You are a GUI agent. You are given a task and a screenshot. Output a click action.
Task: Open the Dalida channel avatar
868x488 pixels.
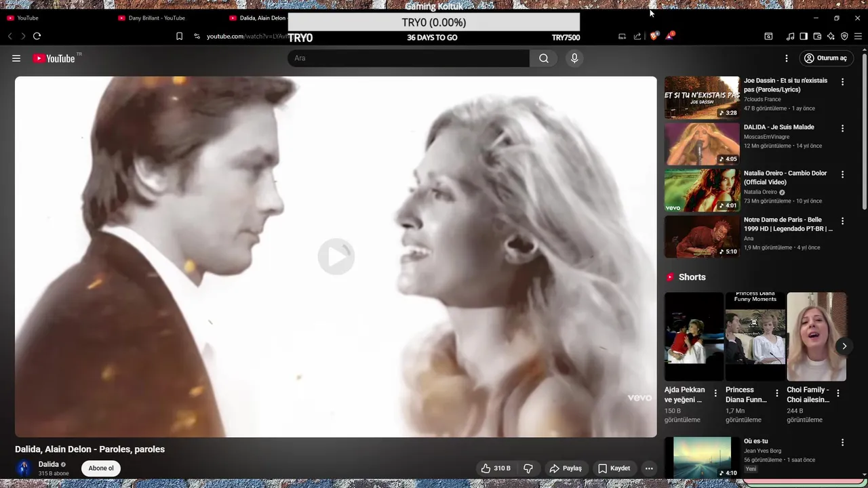click(x=24, y=468)
